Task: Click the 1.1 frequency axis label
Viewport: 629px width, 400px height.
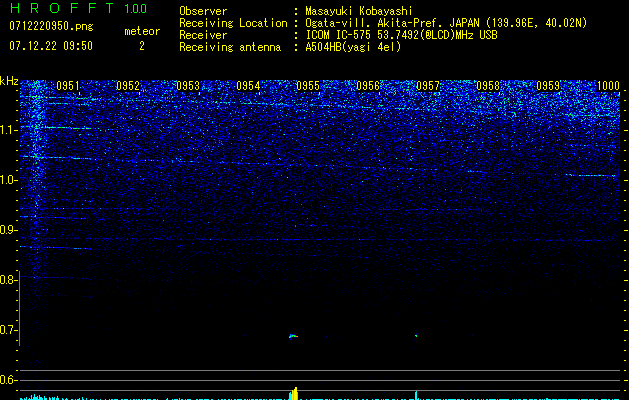Action: 8,130
